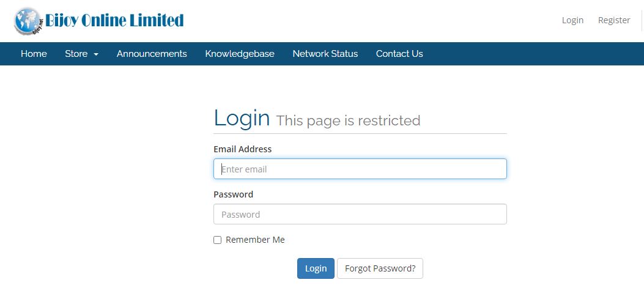Click the Bijoy Online Limited logo text
Screen dimensions: 644x299
tap(114, 20)
